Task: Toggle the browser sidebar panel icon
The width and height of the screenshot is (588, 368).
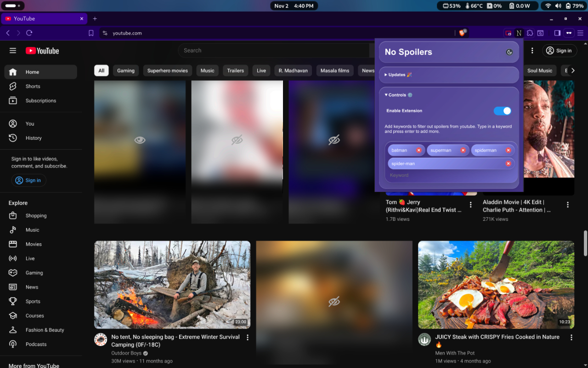Action: [557, 33]
